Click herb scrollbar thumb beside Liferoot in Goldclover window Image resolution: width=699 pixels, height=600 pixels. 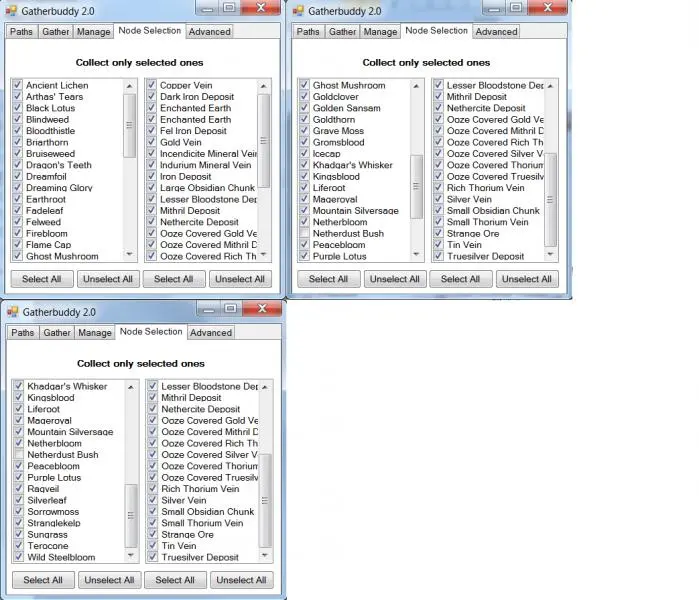coord(416,186)
